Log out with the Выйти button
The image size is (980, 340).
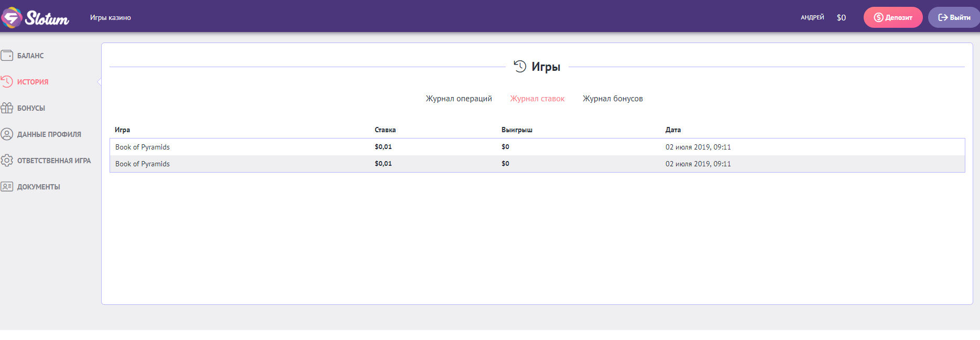pyautogui.click(x=954, y=17)
